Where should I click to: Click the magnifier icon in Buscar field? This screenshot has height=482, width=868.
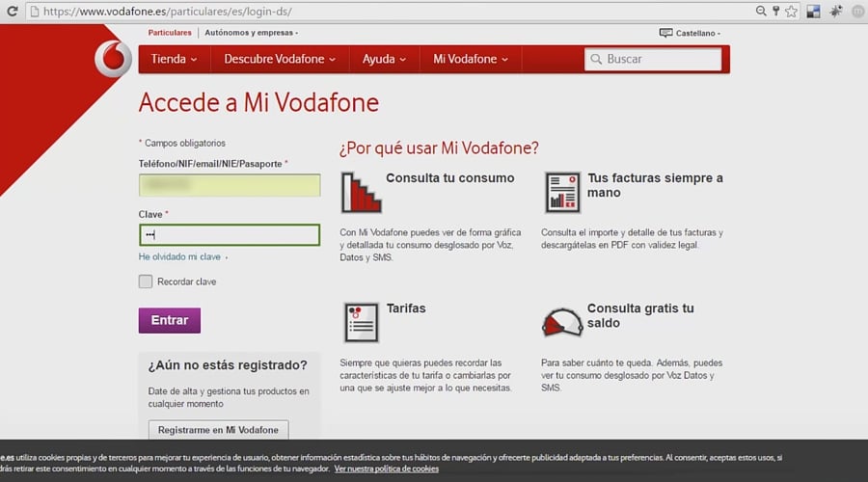(x=596, y=59)
